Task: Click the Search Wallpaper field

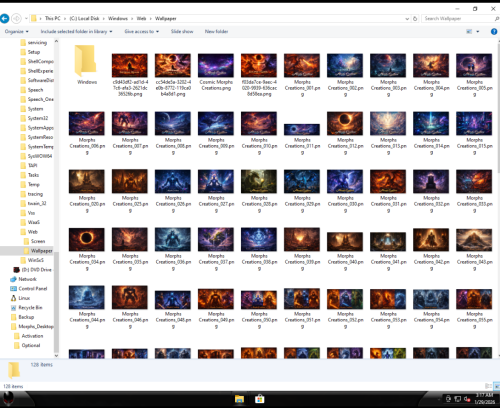Action: click(459, 19)
